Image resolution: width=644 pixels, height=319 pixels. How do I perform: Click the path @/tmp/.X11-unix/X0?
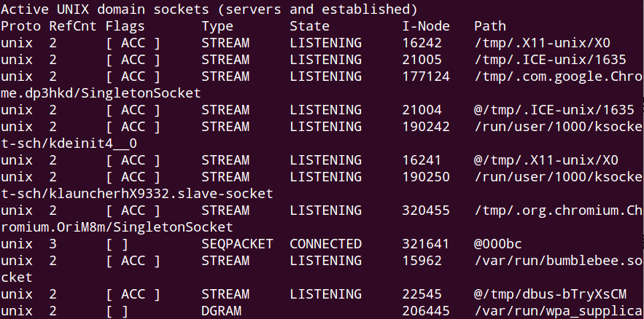pos(546,160)
